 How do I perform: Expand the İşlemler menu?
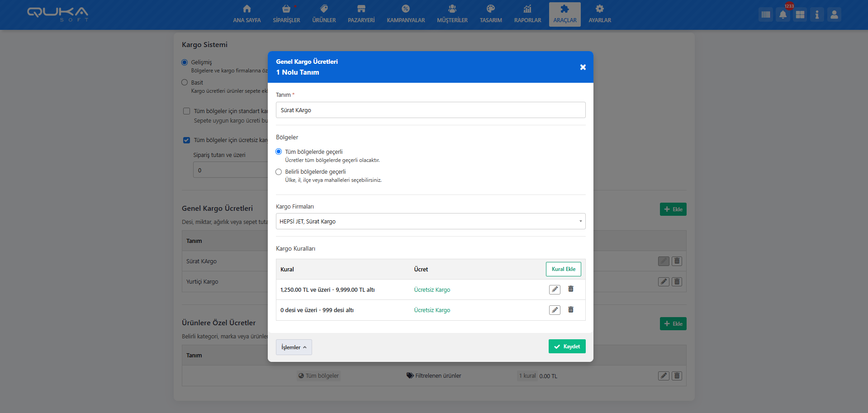click(294, 347)
